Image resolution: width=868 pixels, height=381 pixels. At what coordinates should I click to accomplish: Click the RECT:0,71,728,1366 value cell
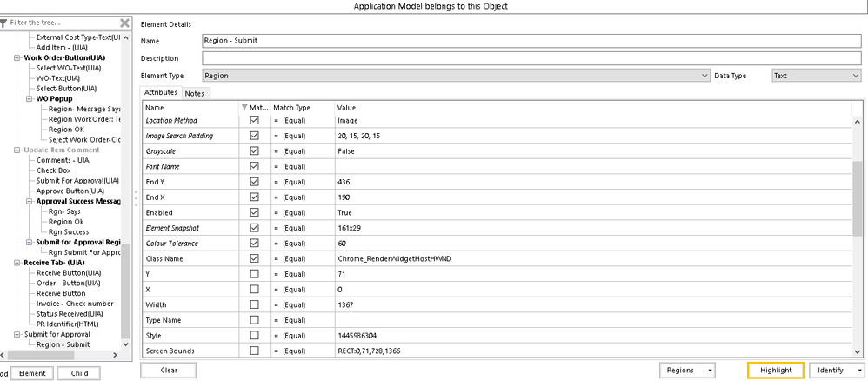[x=592, y=351]
